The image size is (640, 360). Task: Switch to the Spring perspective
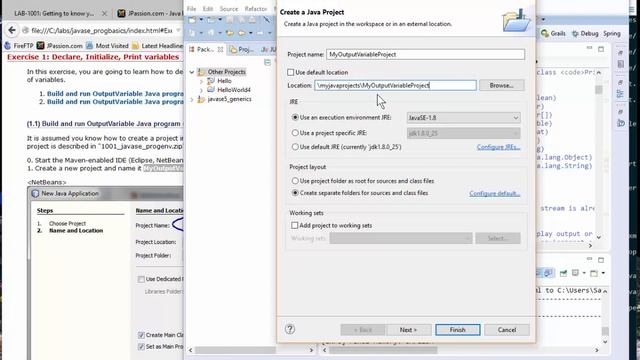[611, 33]
